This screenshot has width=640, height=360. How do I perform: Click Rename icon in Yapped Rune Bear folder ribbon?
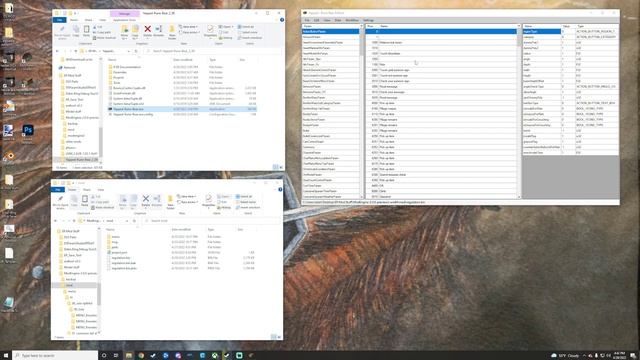(x=159, y=31)
